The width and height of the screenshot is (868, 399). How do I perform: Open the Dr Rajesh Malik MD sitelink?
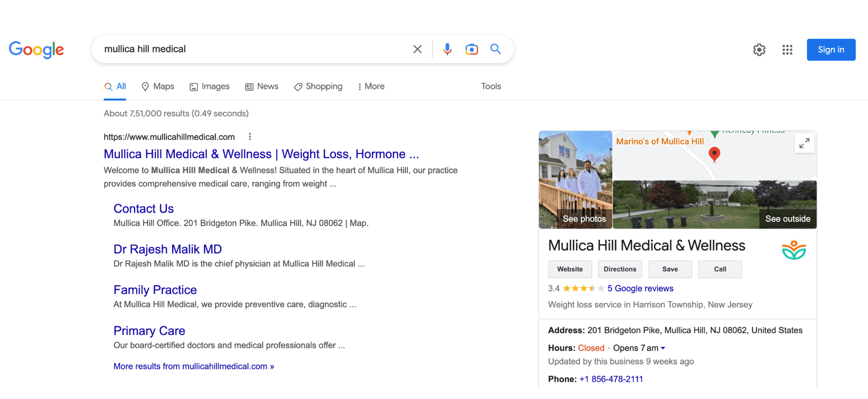tap(167, 249)
